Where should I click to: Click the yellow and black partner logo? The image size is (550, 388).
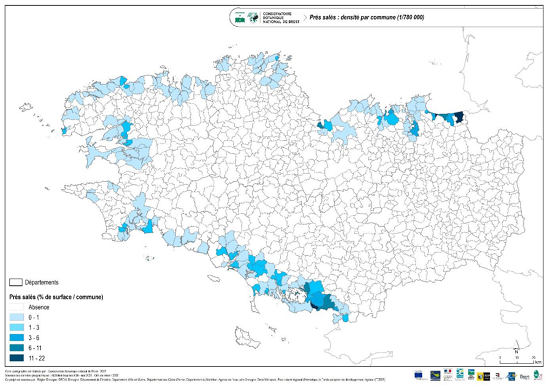tap(483, 376)
